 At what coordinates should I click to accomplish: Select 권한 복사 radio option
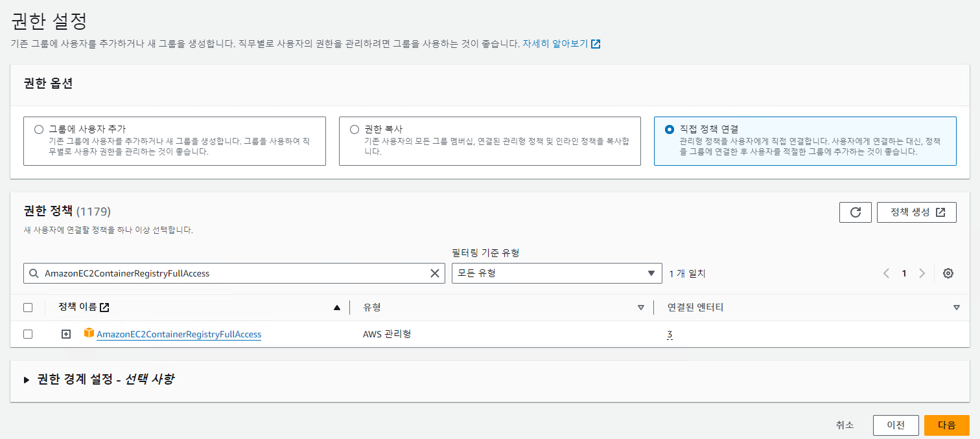355,129
